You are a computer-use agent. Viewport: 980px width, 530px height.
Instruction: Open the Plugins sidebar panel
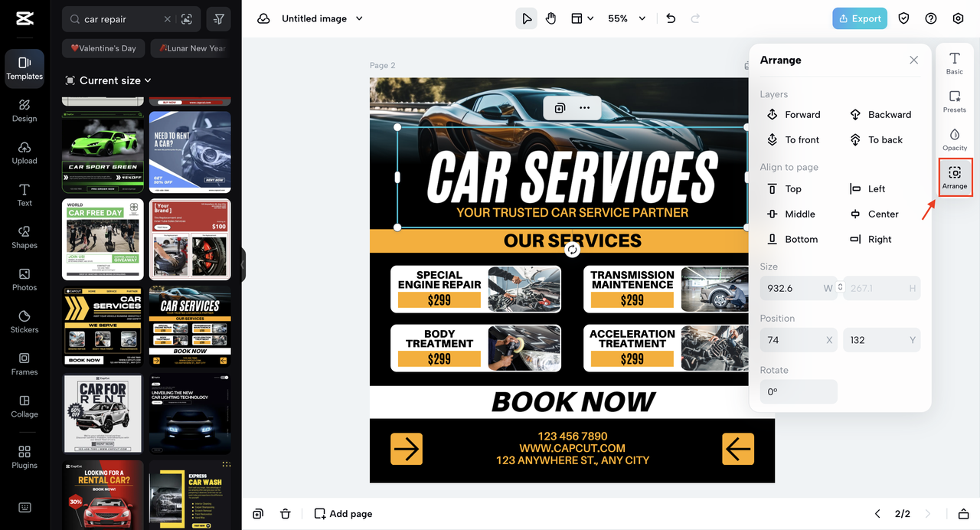24,457
